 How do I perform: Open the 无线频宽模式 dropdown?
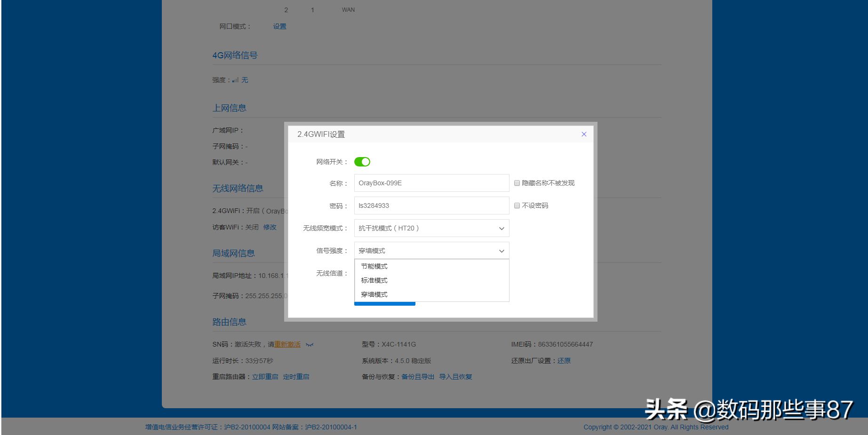[431, 228]
